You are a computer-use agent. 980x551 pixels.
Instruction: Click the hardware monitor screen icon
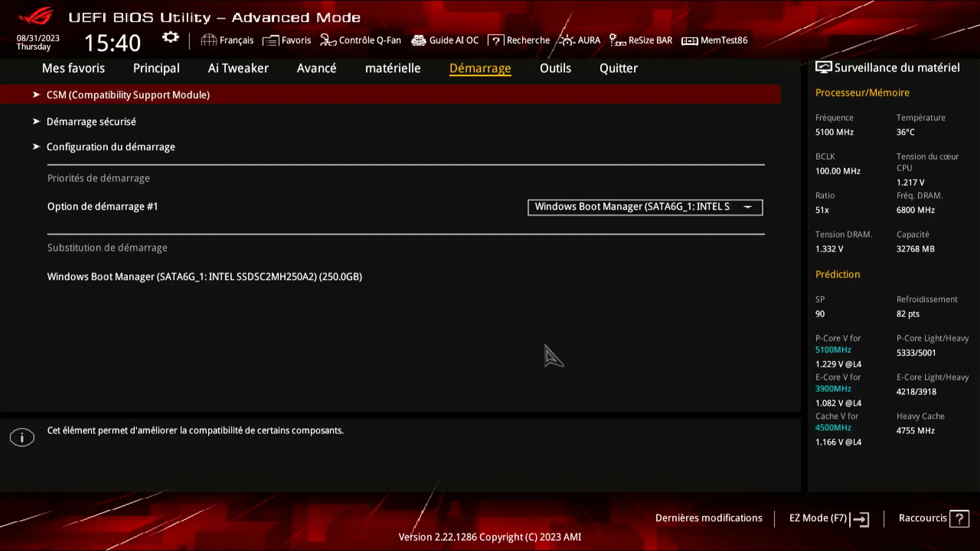(823, 67)
